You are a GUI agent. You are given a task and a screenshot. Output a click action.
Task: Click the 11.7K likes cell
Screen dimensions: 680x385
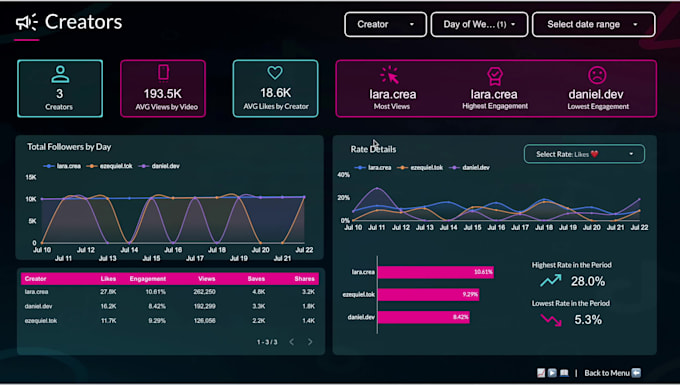click(x=108, y=321)
